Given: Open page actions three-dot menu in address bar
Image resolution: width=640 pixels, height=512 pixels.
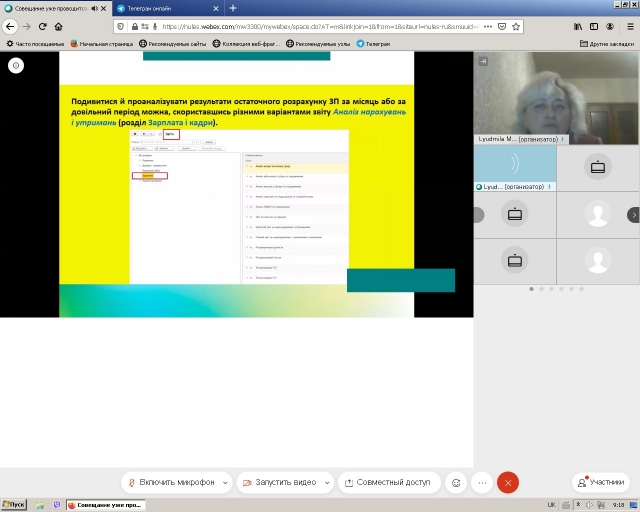Looking at the screenshot, I should point(488,27).
